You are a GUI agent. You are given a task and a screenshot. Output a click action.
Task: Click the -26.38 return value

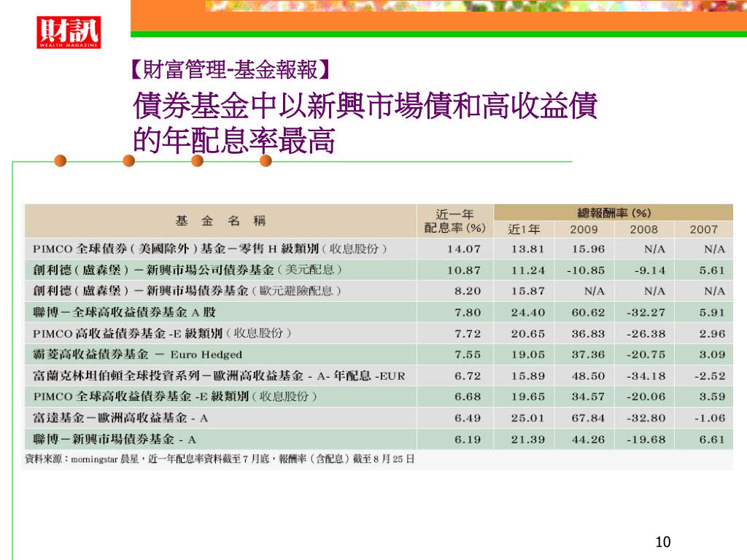(x=646, y=333)
